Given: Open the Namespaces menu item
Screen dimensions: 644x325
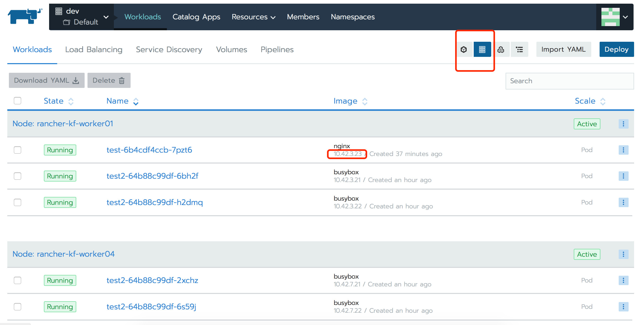Looking at the screenshot, I should point(353,17).
